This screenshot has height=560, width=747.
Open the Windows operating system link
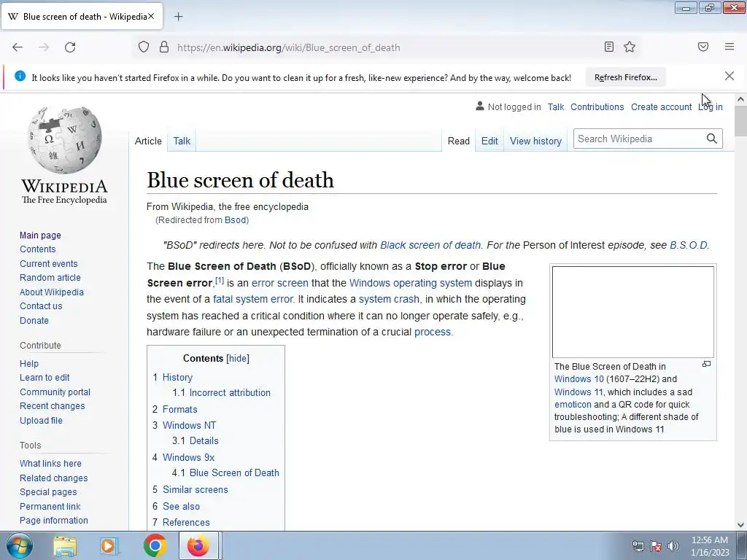point(411,283)
